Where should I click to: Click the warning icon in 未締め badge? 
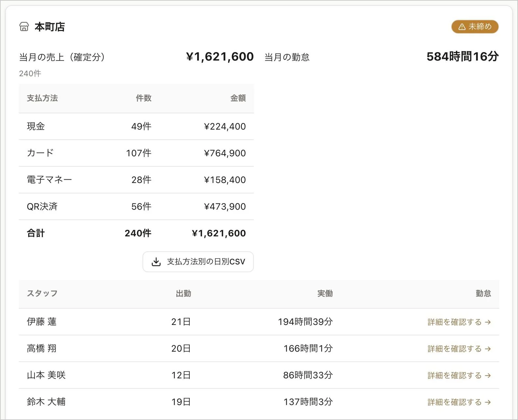pos(462,27)
